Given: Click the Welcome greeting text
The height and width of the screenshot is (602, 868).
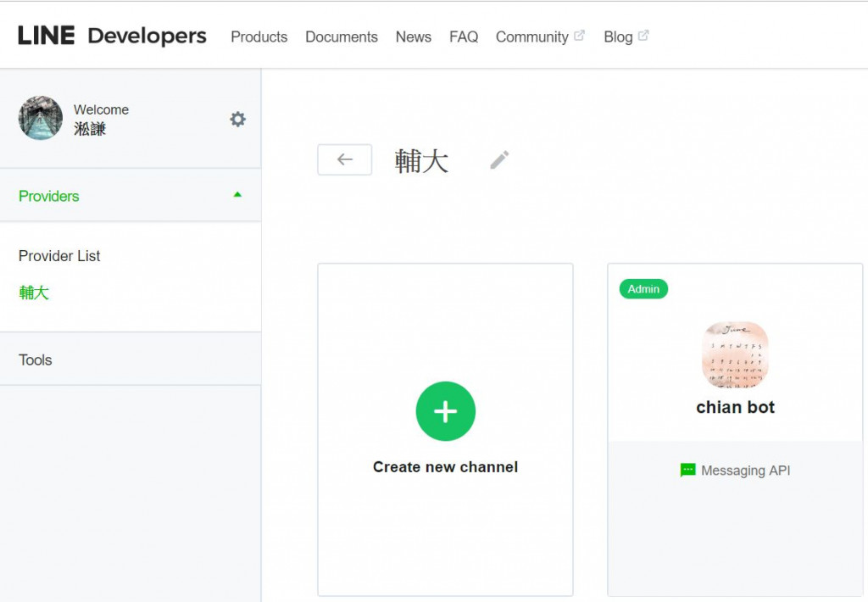Looking at the screenshot, I should [102, 109].
